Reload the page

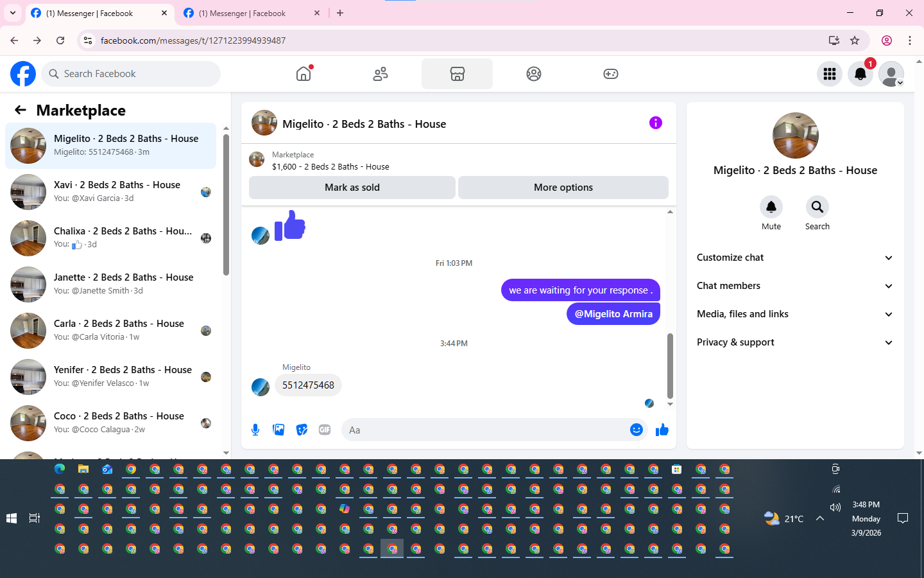tap(60, 40)
